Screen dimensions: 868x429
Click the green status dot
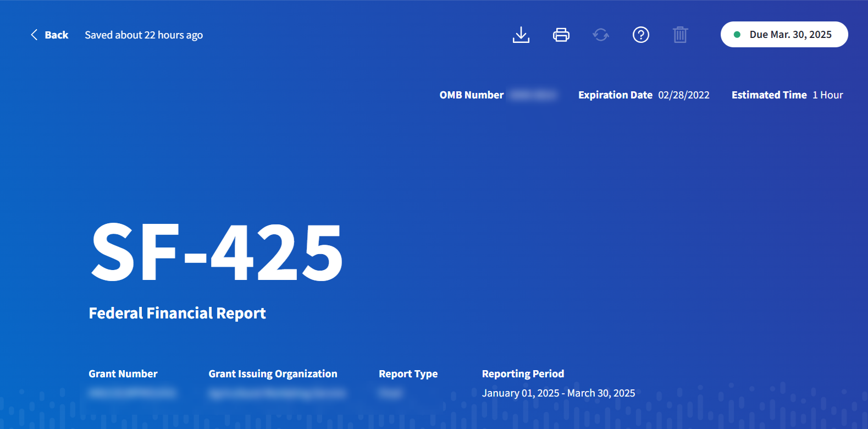click(737, 35)
